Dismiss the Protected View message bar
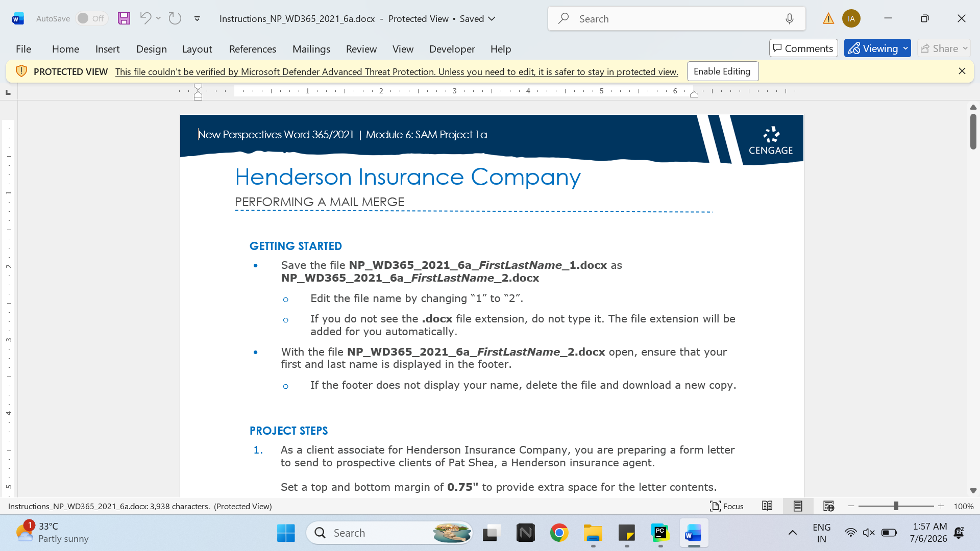 point(962,71)
